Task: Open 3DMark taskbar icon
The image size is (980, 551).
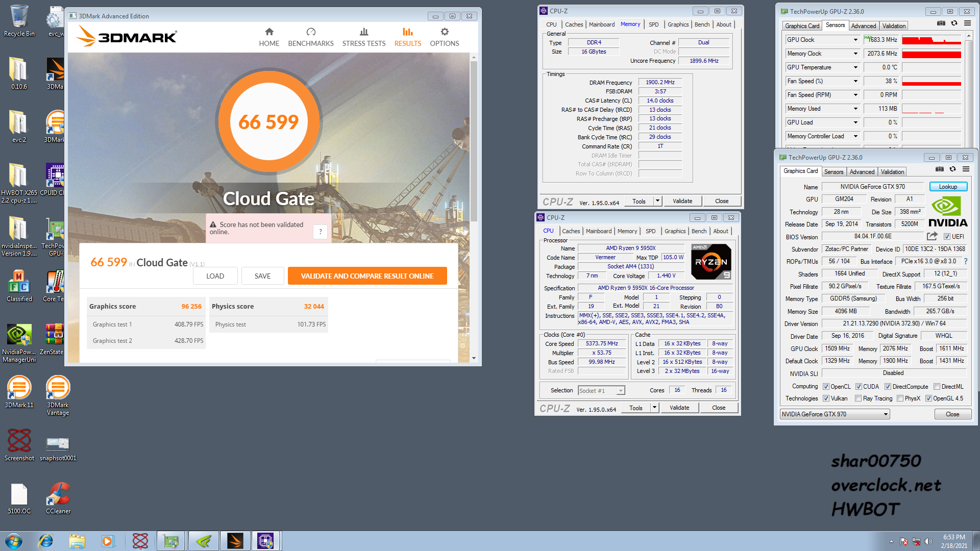Action: pos(235,541)
